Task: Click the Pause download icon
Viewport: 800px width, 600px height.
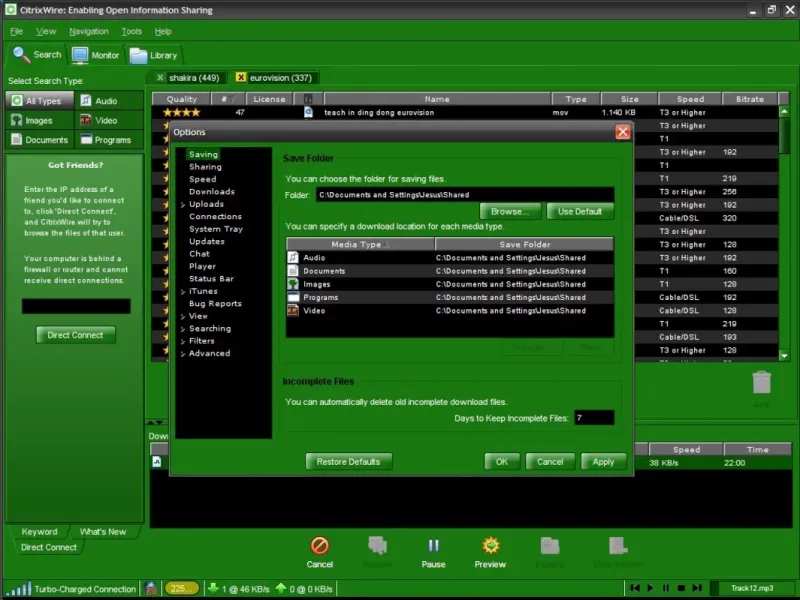Action: [x=433, y=546]
